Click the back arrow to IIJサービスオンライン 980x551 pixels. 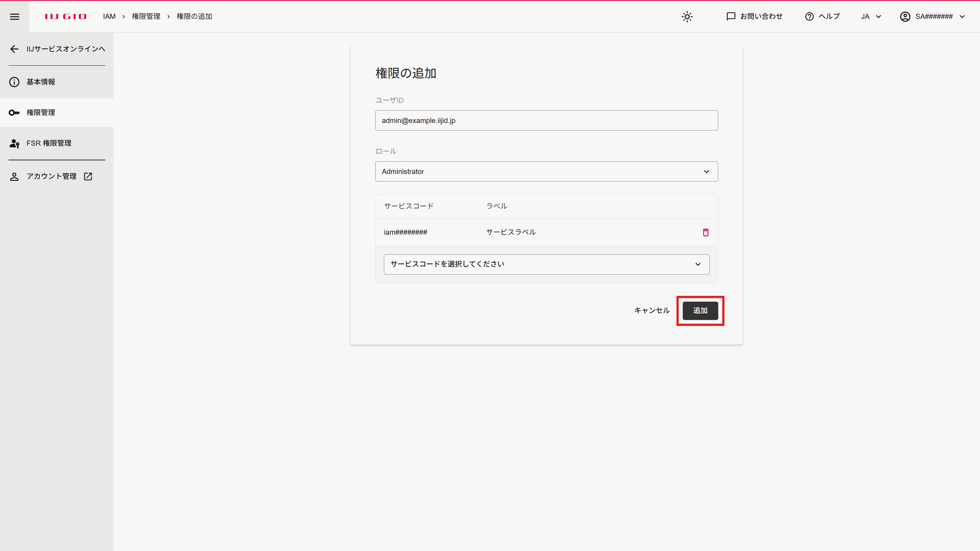pyautogui.click(x=14, y=49)
